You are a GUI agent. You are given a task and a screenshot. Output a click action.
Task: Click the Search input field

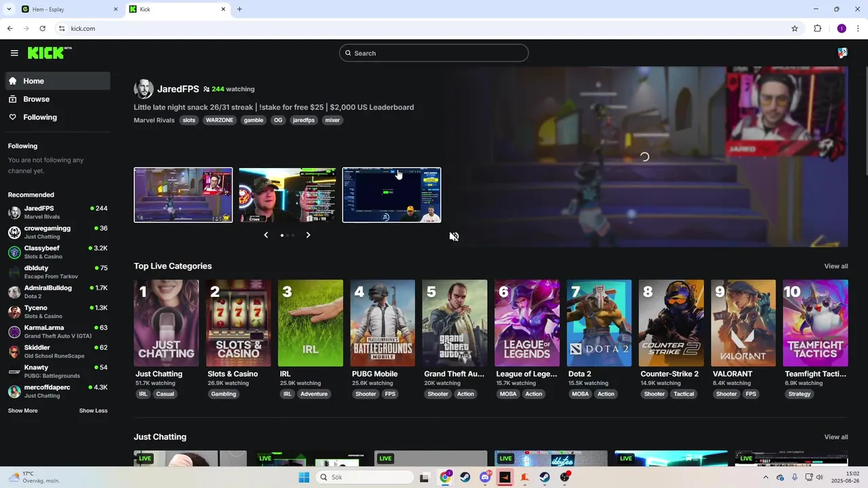coord(434,53)
